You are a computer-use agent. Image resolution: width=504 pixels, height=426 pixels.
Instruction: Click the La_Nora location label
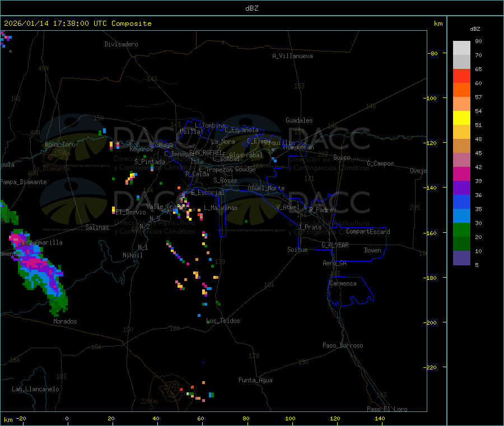(x=223, y=142)
